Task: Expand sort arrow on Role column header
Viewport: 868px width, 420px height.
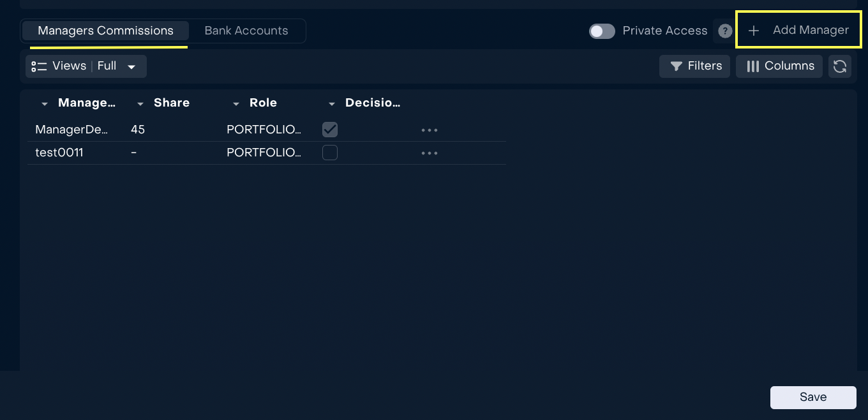Action: coord(236,104)
